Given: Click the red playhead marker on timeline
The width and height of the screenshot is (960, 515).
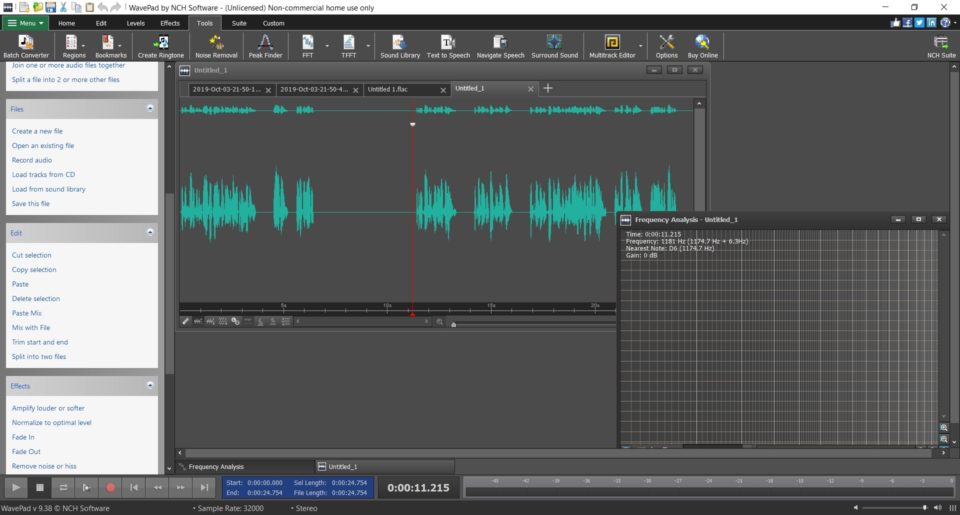Looking at the screenshot, I should click(412, 314).
